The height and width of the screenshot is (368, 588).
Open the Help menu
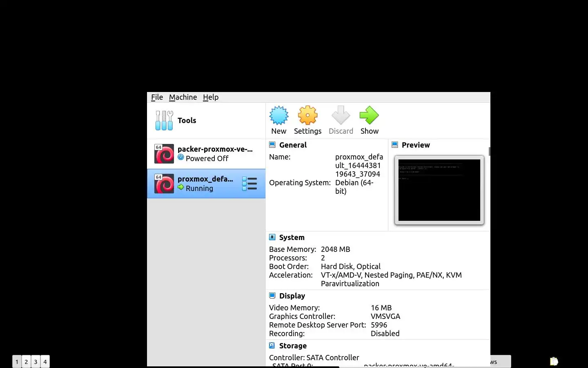(x=211, y=97)
